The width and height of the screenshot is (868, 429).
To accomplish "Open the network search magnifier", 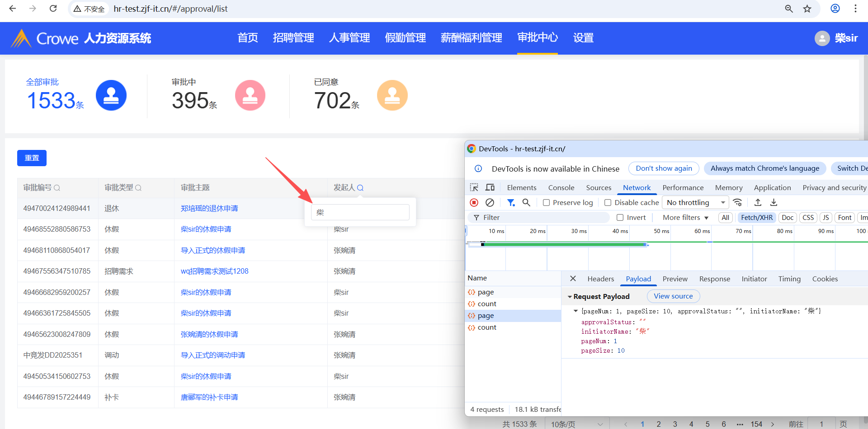I will point(526,202).
